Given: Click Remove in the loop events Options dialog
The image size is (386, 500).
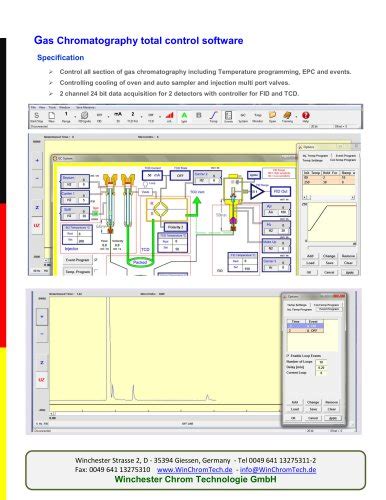Looking at the screenshot, I should coord(331,402).
